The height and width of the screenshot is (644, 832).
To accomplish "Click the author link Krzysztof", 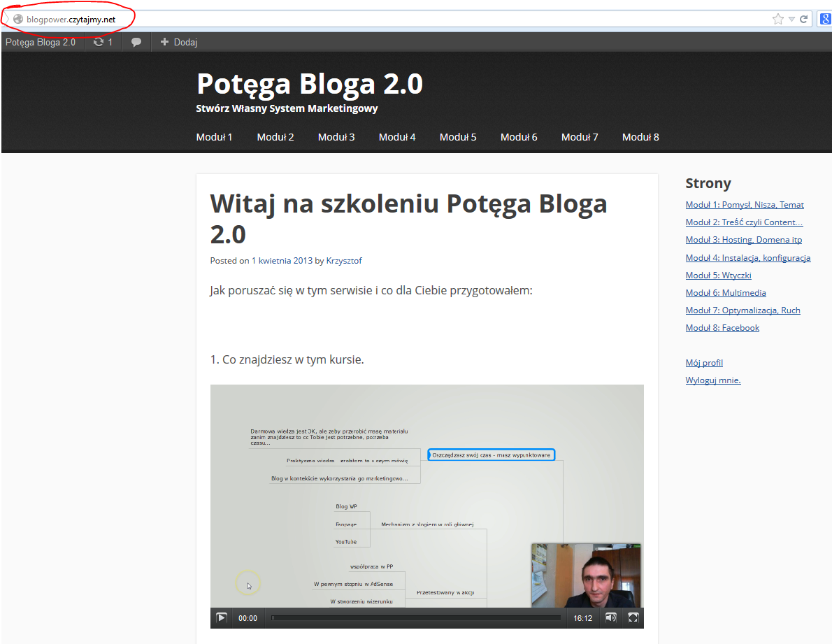I will [344, 261].
